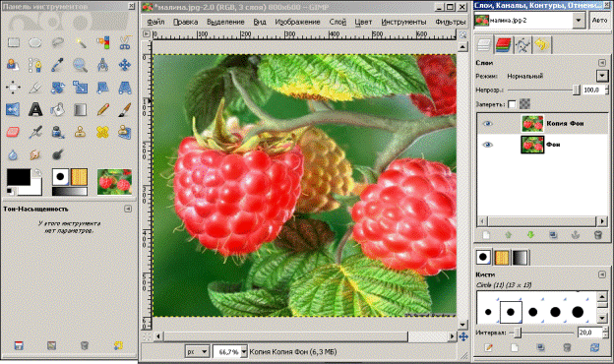
Task: Open the Слои panel menu arrow
Action: coord(602,63)
